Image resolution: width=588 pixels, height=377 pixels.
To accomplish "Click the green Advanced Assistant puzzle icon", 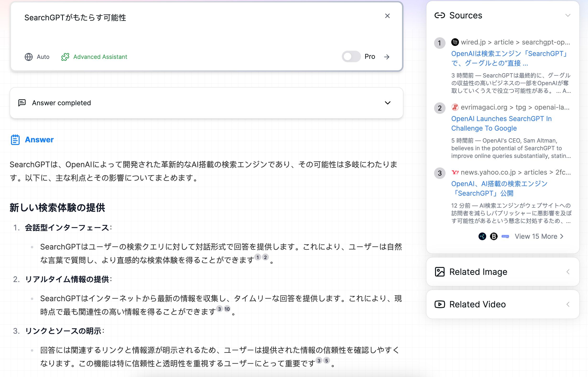I will coord(65,57).
